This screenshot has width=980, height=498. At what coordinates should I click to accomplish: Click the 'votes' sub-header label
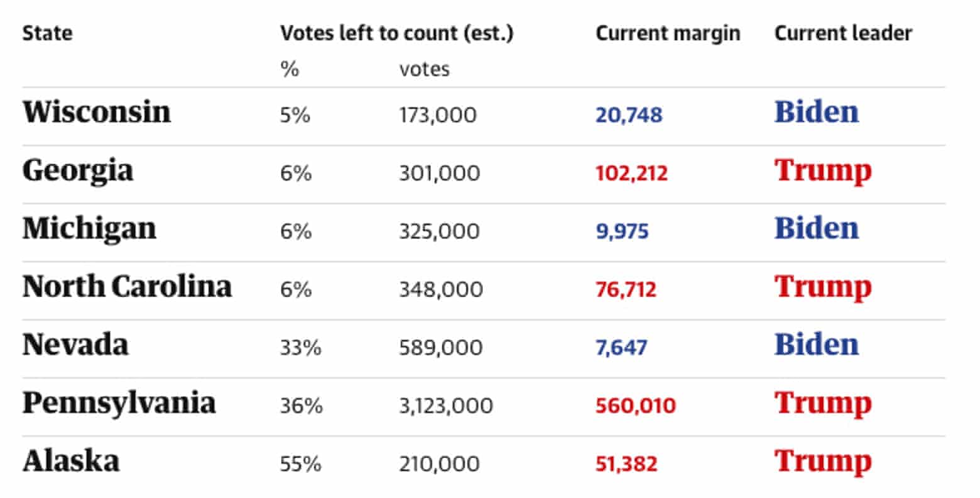point(424,69)
